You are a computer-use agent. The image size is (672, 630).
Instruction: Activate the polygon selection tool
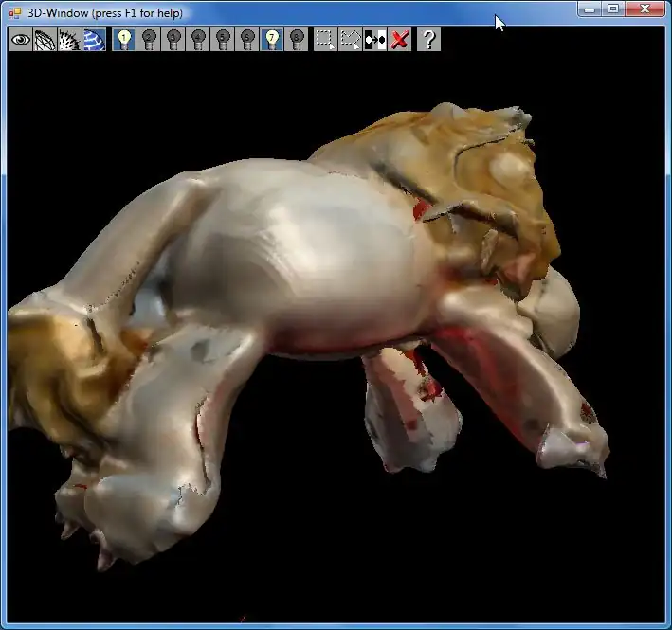[x=351, y=39]
